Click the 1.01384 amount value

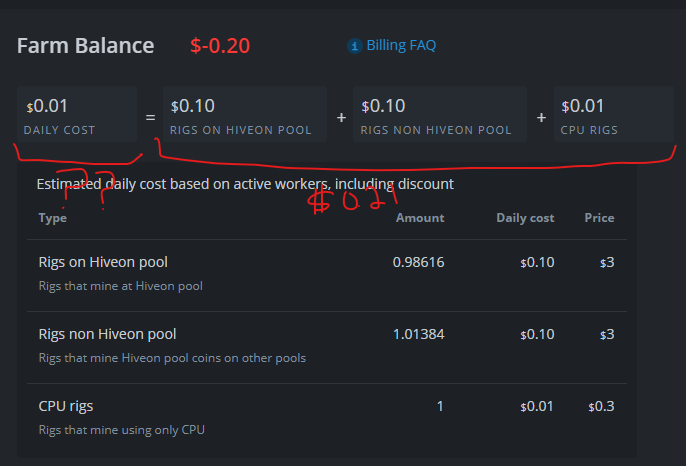click(x=419, y=334)
